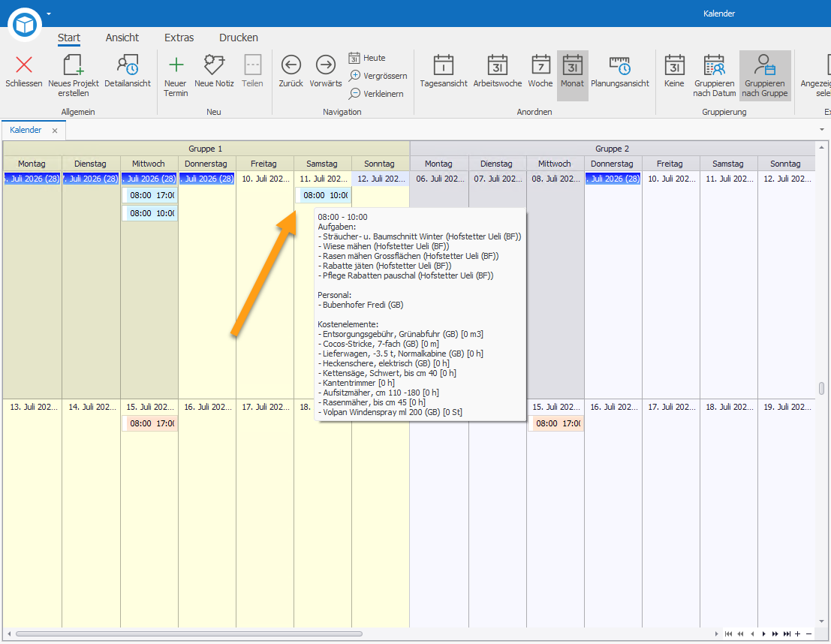Screen dimensions: 831x644
Task: Go forward with the Vorwärts arrow
Action: click(325, 70)
